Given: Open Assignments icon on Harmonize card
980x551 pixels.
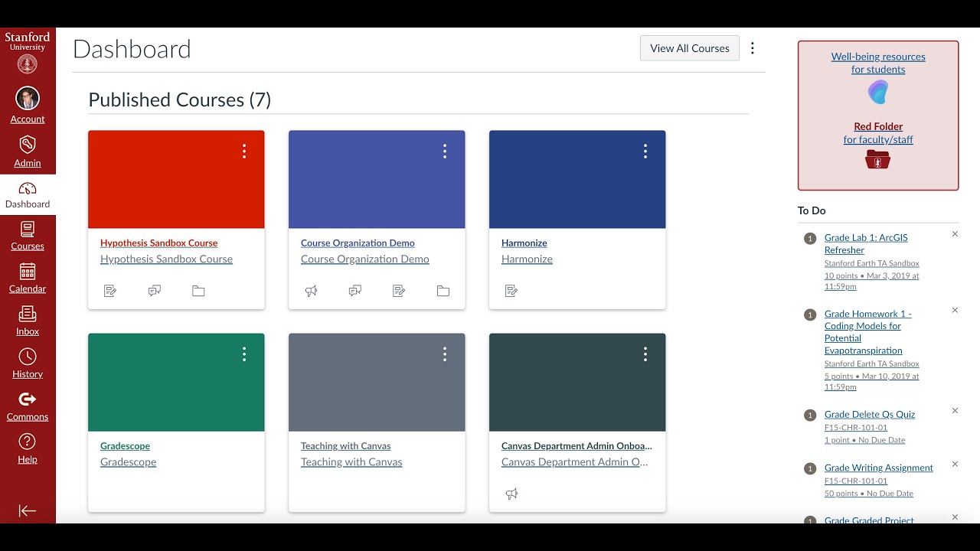Looking at the screenshot, I should (x=511, y=291).
